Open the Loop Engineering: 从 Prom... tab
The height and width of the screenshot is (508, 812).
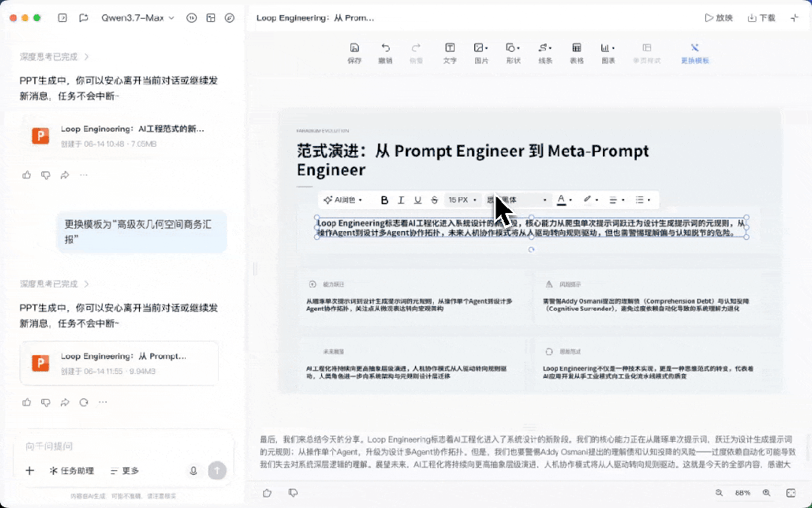315,17
